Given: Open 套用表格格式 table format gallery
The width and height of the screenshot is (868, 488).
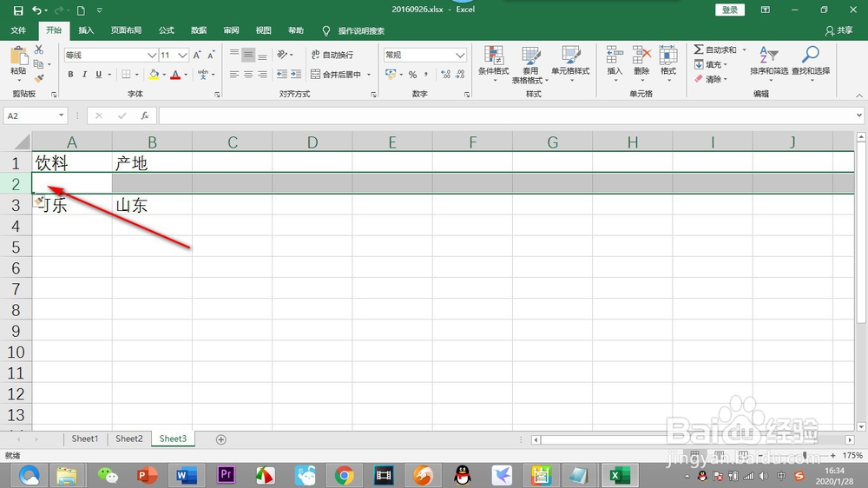Looking at the screenshot, I should (530, 64).
